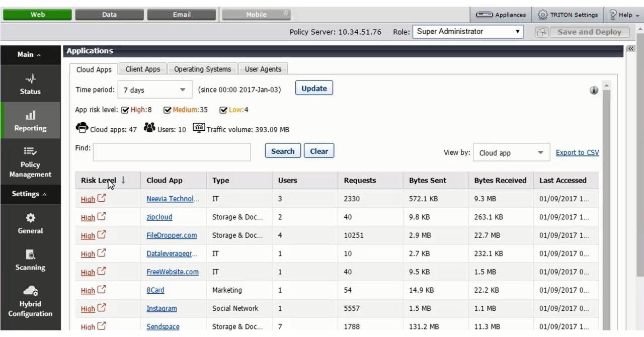Open Scanning settings in sidebar
Viewport: 644px width, 337px height.
pos(30,260)
